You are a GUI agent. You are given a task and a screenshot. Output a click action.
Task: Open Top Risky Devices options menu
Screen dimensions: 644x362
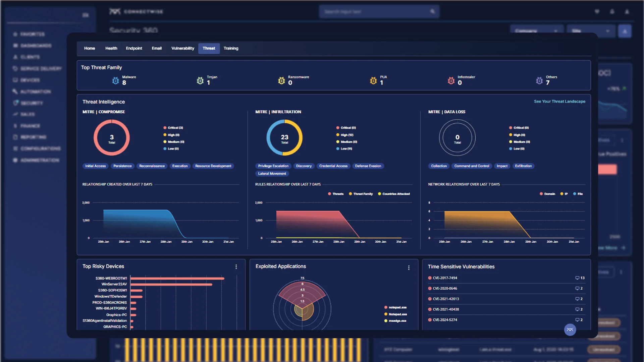point(236,267)
